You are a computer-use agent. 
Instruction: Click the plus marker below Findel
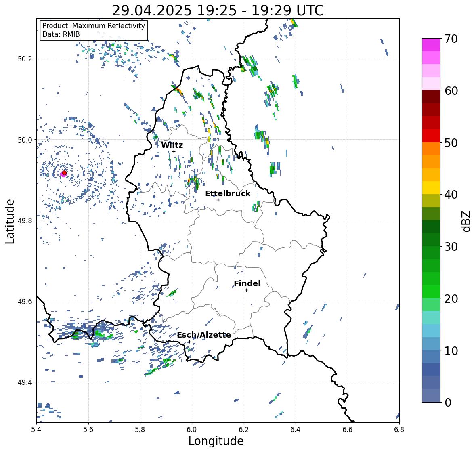246,290
